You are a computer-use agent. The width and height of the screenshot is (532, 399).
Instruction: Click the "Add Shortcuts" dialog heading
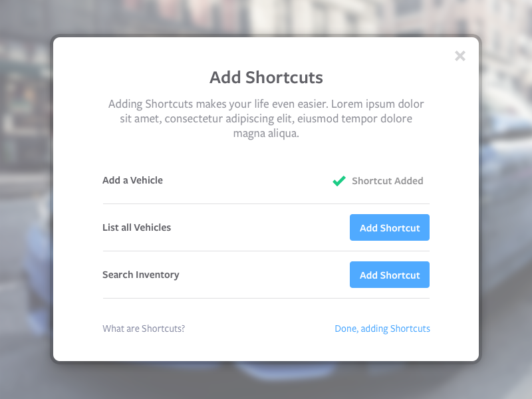266,78
